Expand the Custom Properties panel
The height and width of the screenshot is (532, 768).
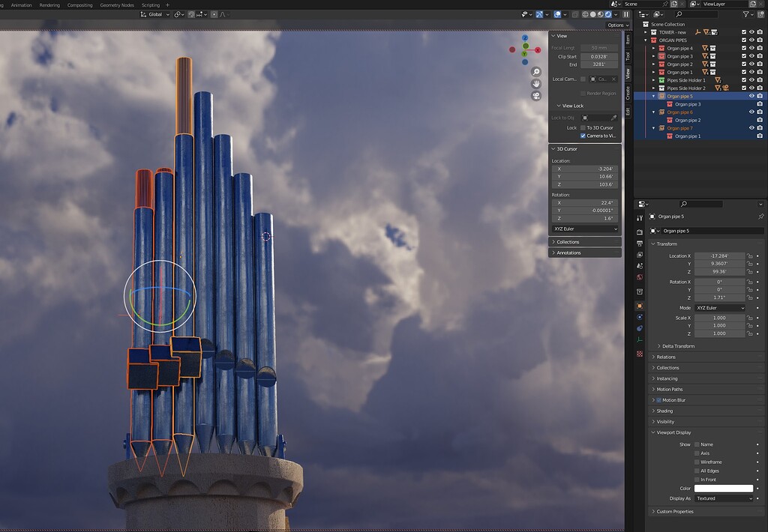706,512
